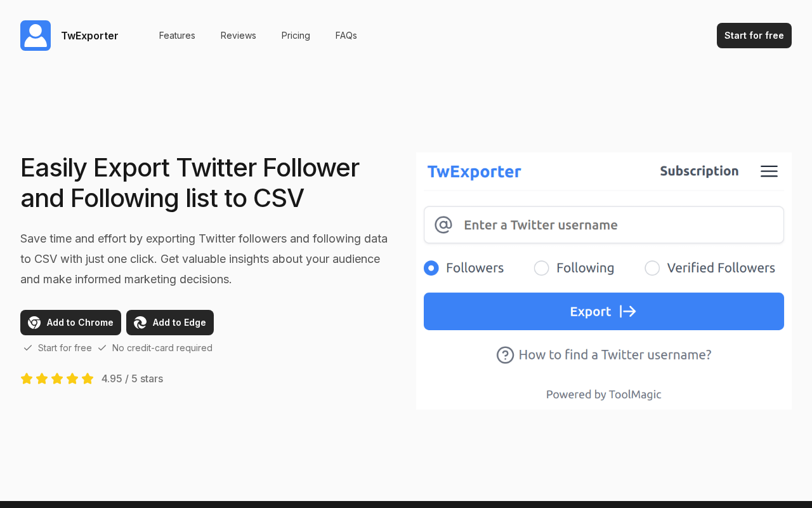The height and width of the screenshot is (508, 812).
Task: Click the Subscription link in the preview
Action: point(699,171)
